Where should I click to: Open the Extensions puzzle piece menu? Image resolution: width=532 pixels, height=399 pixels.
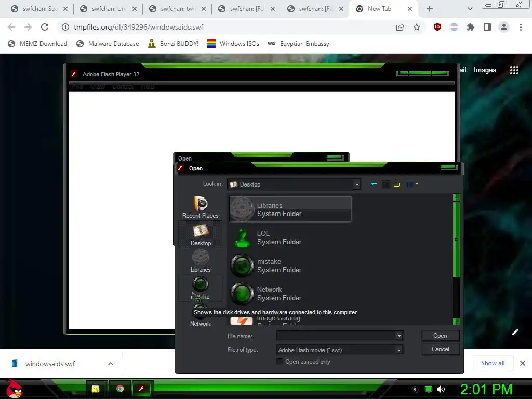point(471,27)
